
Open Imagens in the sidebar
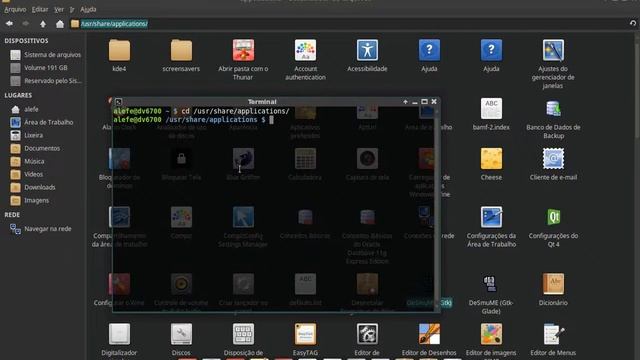30,200
